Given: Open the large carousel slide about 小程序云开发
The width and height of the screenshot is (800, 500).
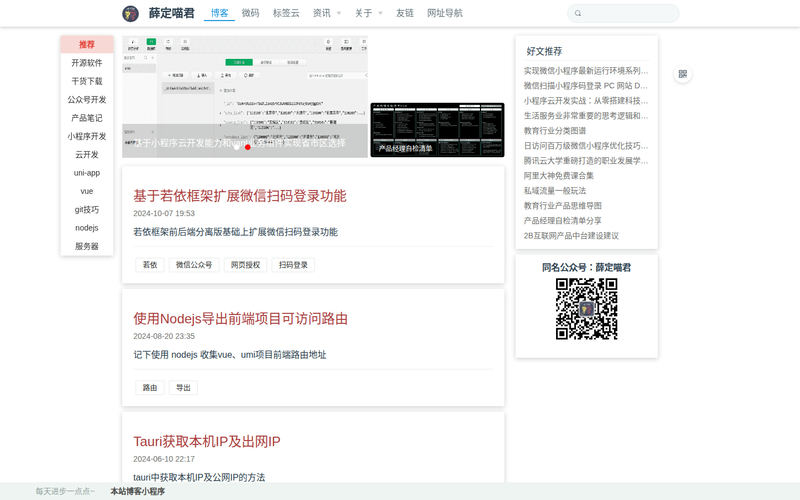Looking at the screenshot, I should pyautogui.click(x=245, y=96).
